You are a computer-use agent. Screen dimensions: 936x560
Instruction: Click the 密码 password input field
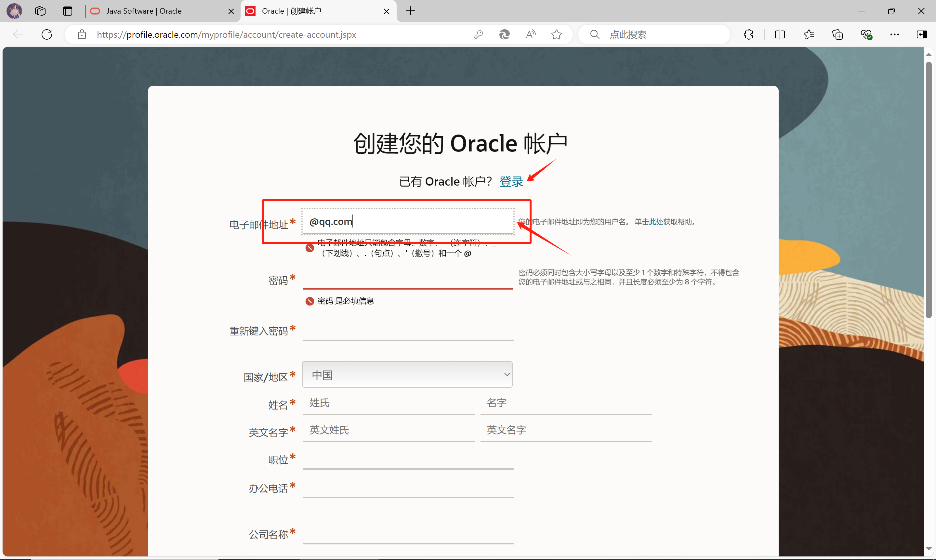[408, 280]
